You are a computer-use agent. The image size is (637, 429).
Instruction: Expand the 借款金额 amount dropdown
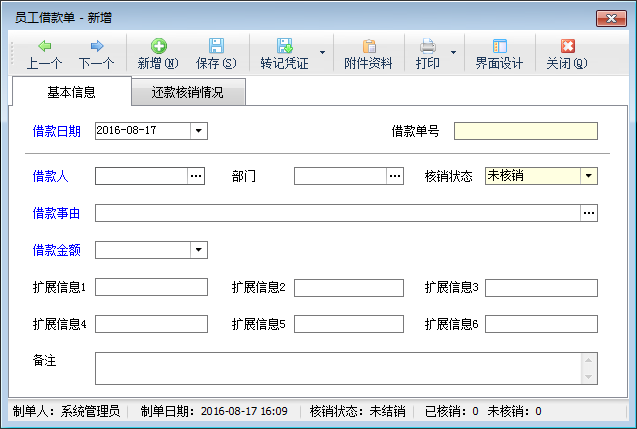(x=199, y=250)
